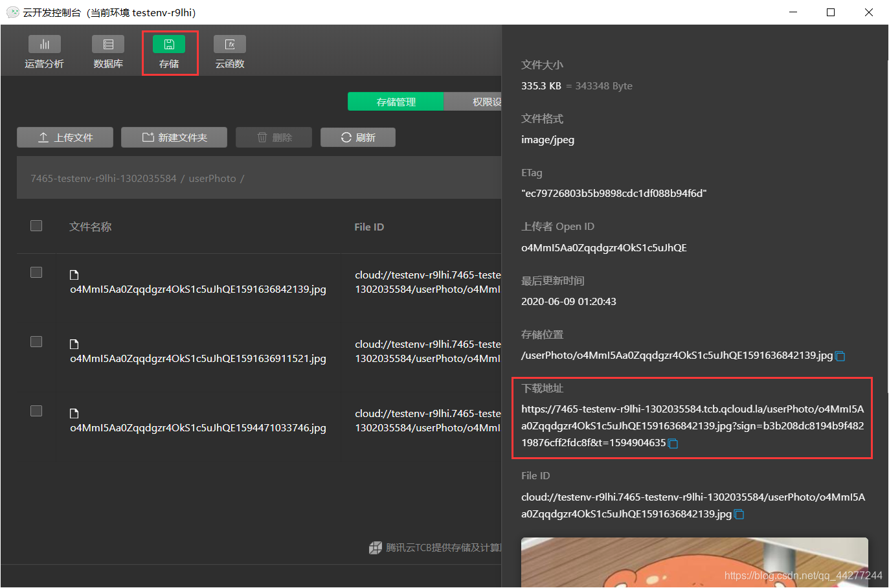
Task: Click the 腾讯云TCB footer notice
Action: (435, 548)
